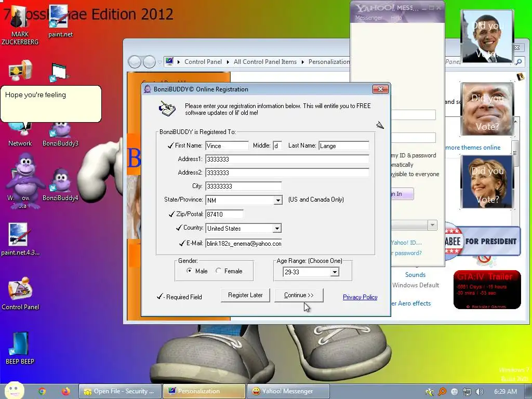This screenshot has height=399, width=532.
Task: Open the paint.net desktop shortcut
Action: click(x=60, y=21)
